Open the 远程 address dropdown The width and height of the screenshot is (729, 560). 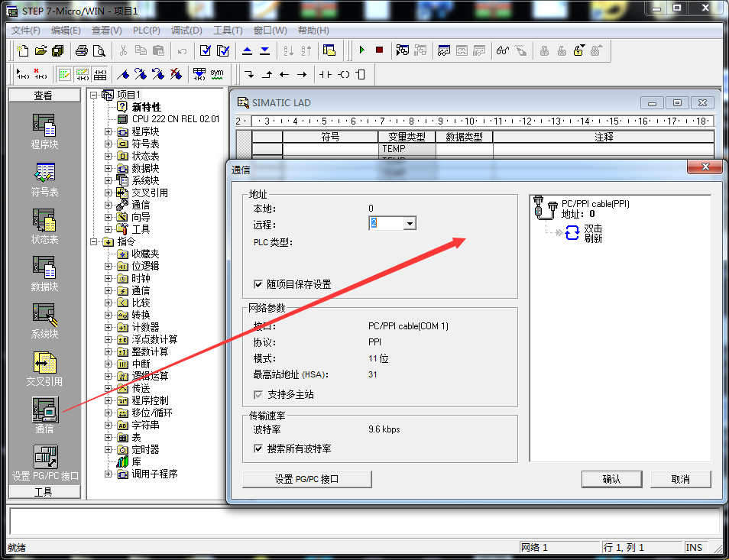pos(410,222)
